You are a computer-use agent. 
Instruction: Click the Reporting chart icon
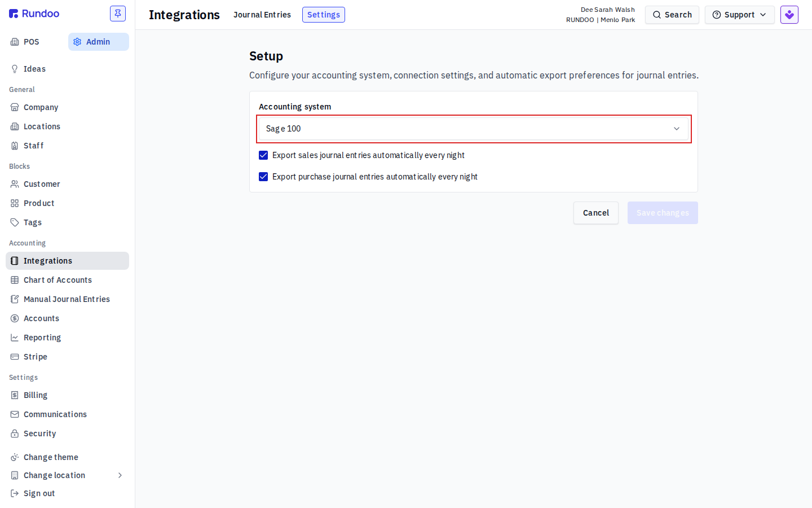pyautogui.click(x=15, y=338)
